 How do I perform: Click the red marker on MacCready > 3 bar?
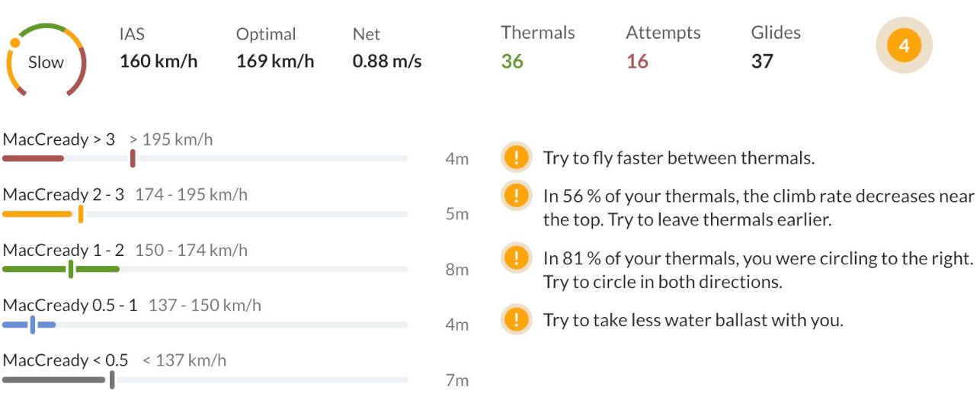click(133, 158)
